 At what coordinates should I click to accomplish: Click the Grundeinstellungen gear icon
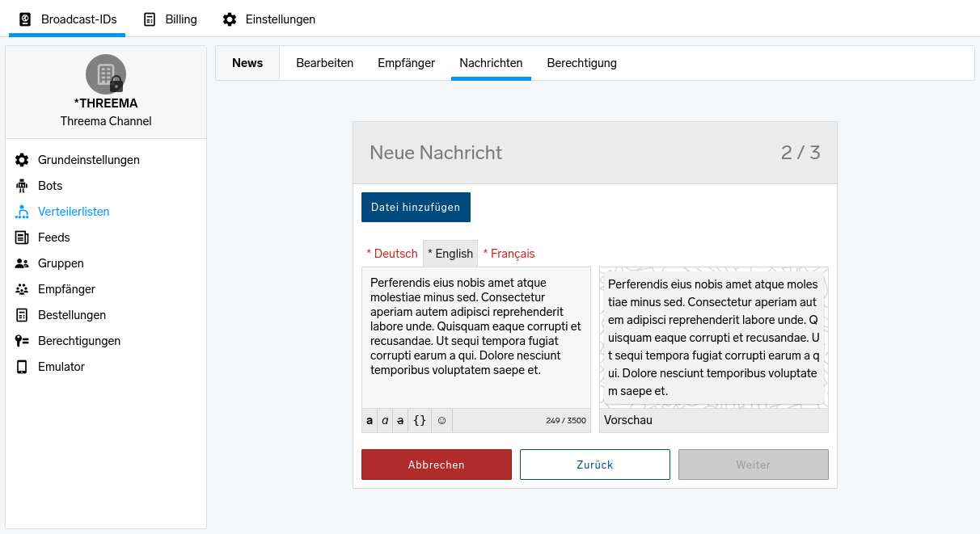pyautogui.click(x=22, y=160)
